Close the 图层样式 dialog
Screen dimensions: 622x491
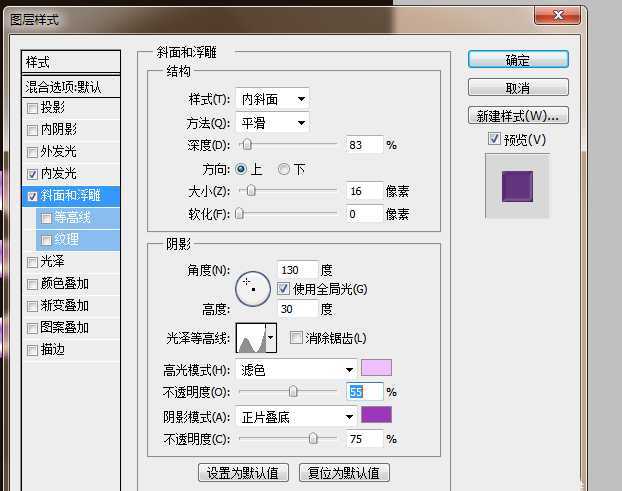(x=558, y=15)
